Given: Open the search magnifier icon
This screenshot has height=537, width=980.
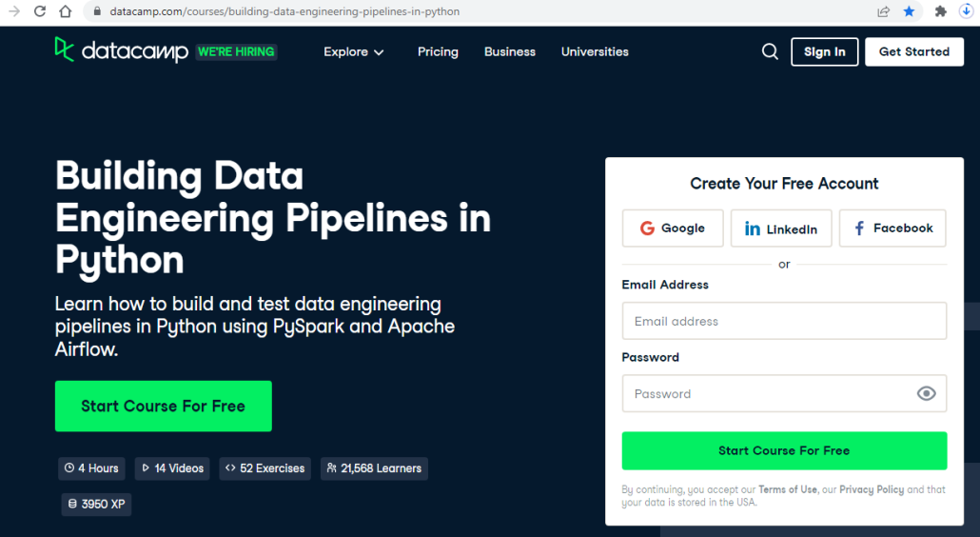Looking at the screenshot, I should (x=770, y=51).
